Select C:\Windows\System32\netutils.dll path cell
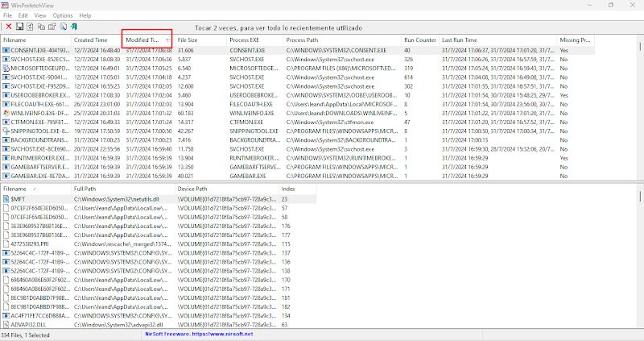644x341 pixels. pyautogui.click(x=116, y=199)
